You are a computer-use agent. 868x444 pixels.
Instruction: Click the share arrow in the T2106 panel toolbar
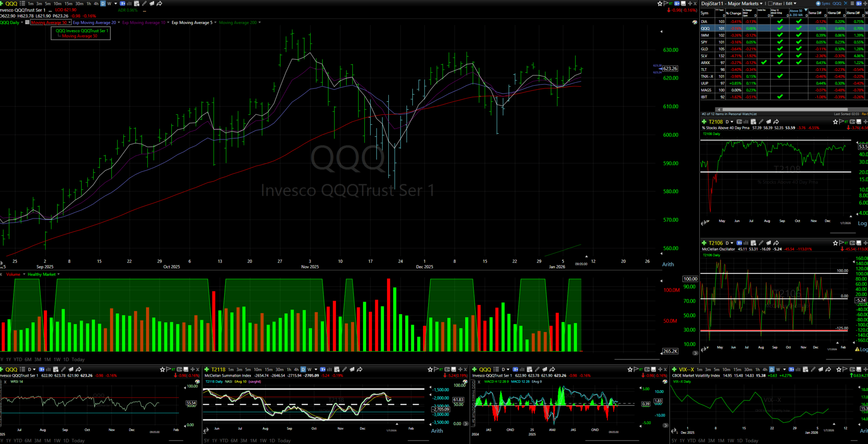click(x=776, y=243)
